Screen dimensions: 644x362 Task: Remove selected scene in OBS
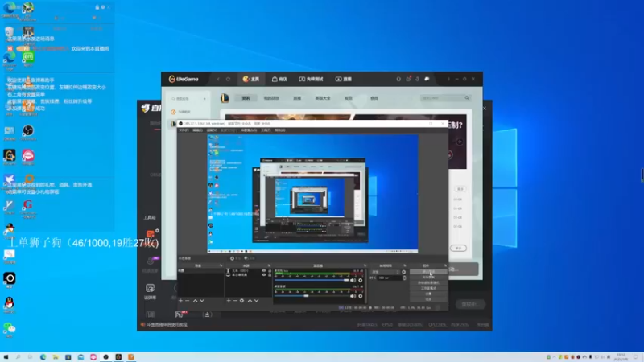click(x=188, y=301)
